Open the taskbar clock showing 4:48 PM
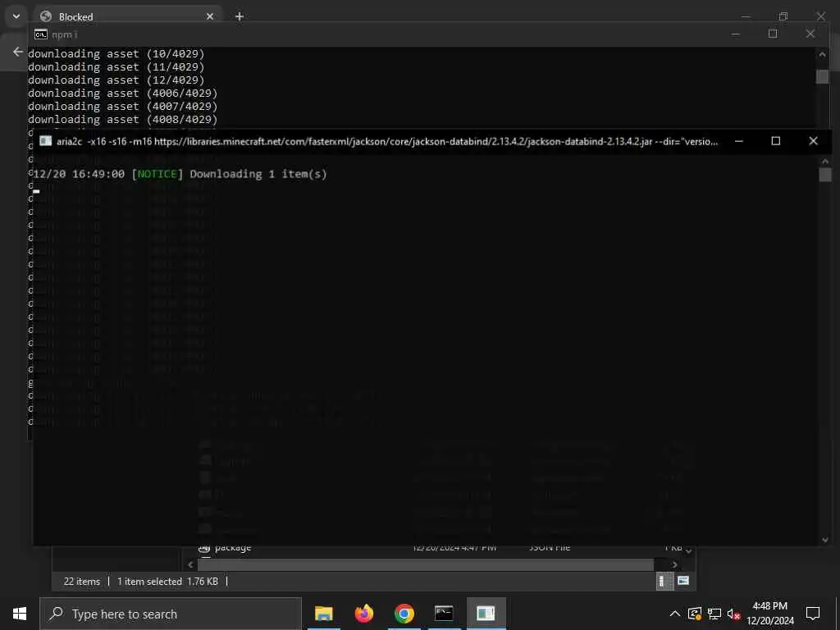Image resolution: width=840 pixels, height=630 pixels. [x=769, y=614]
